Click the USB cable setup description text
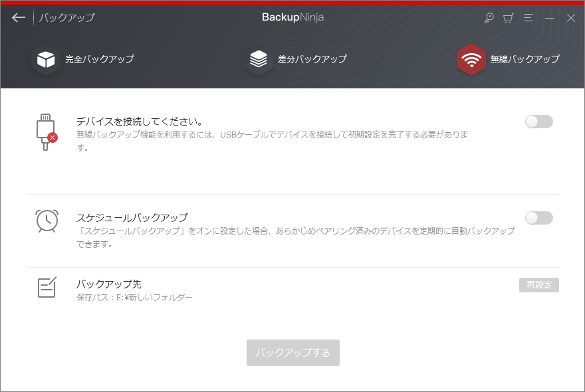This screenshot has width=585, height=392. pyautogui.click(x=272, y=141)
